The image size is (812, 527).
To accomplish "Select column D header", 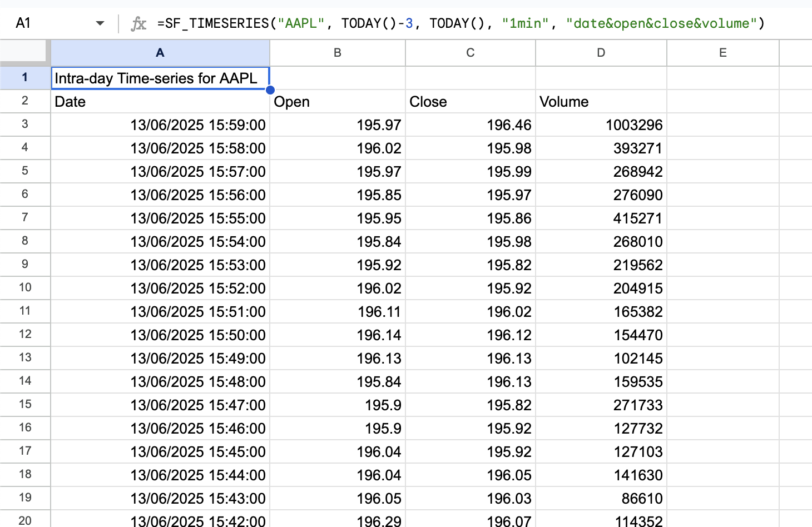I will [x=601, y=53].
